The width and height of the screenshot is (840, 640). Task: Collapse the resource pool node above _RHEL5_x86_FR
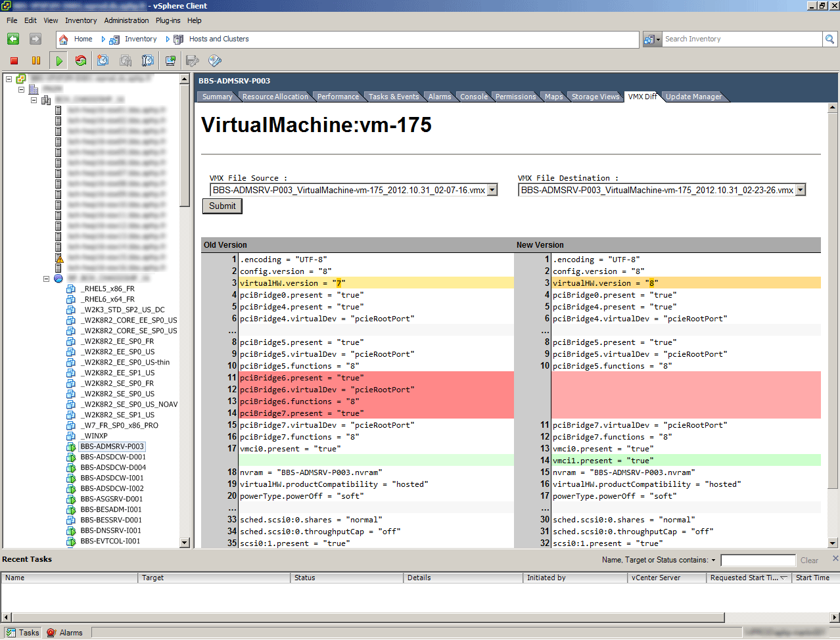point(46,279)
